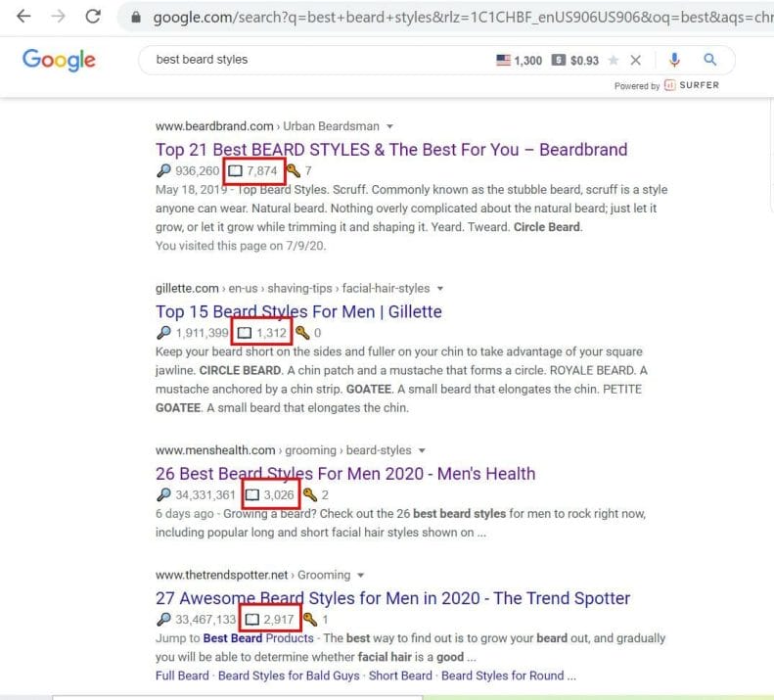Open Top 15 Beard Styles Gillette link
Screen dimensions: 774x700
click(298, 311)
